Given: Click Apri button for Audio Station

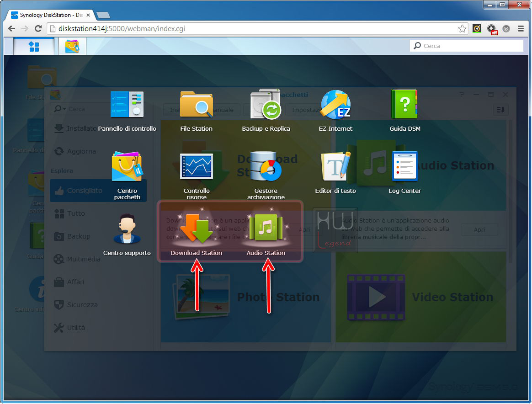Looking at the screenshot, I should tap(479, 229).
